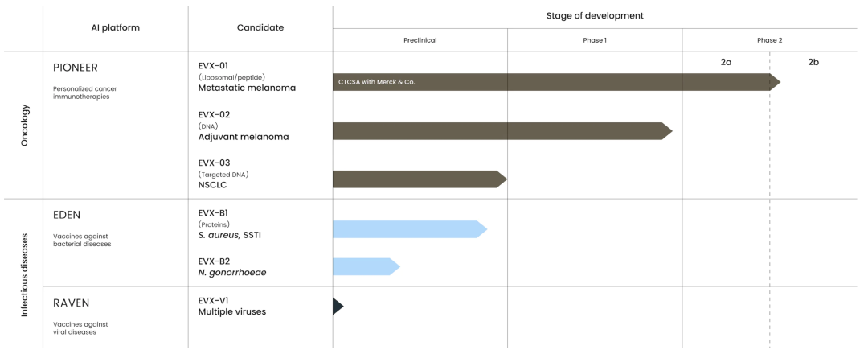Select the Preclinical column header
Image resolution: width=868 pixels, height=354 pixels.
pyautogui.click(x=420, y=40)
